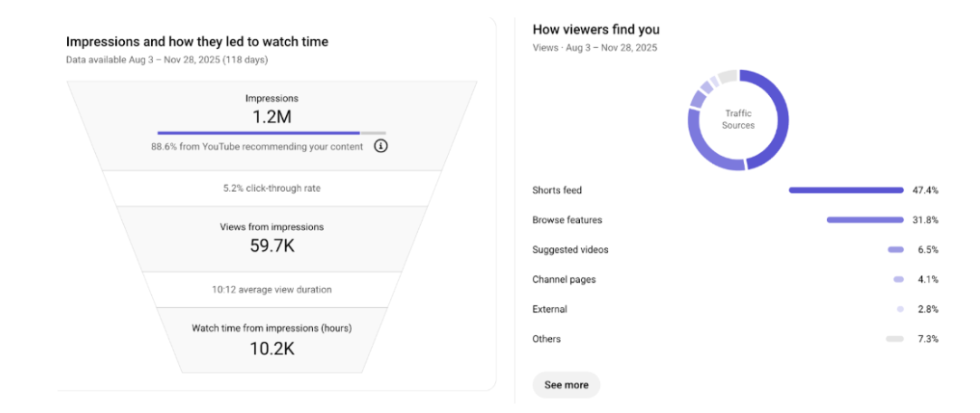Open the Suggested videos traffic source
Image resolution: width=980 pixels, height=413 pixels.
571,250
